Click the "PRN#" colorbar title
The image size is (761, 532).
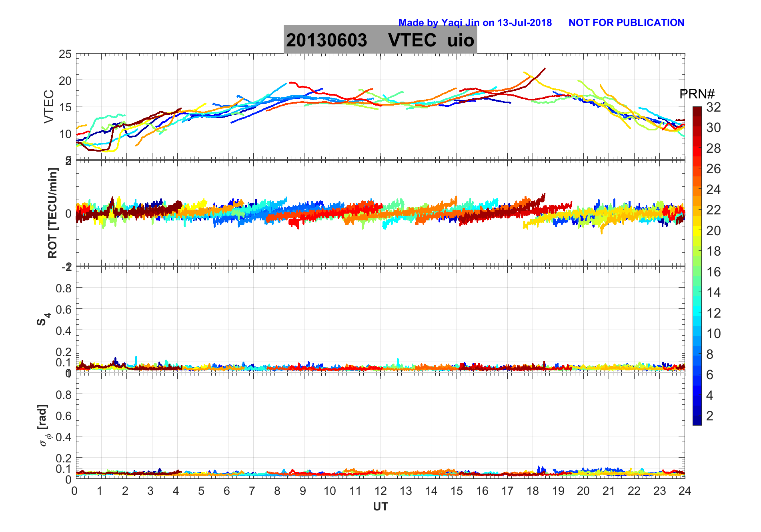tap(697, 94)
